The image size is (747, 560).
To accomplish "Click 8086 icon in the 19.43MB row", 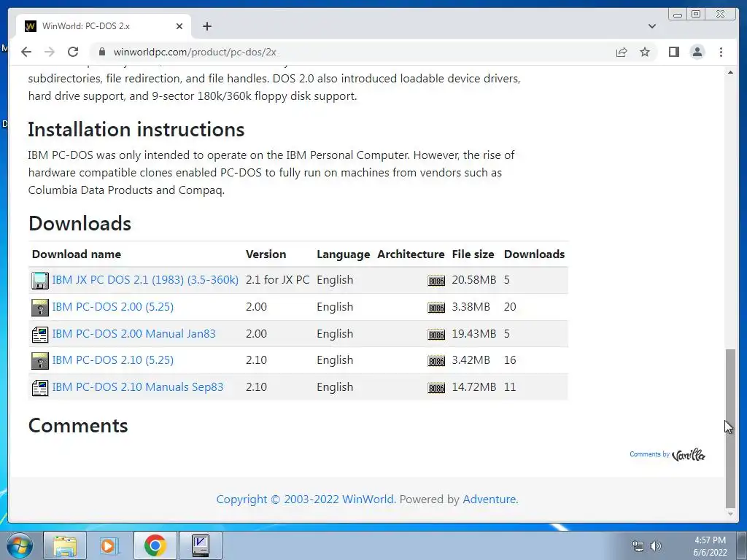I will pyautogui.click(x=436, y=335).
